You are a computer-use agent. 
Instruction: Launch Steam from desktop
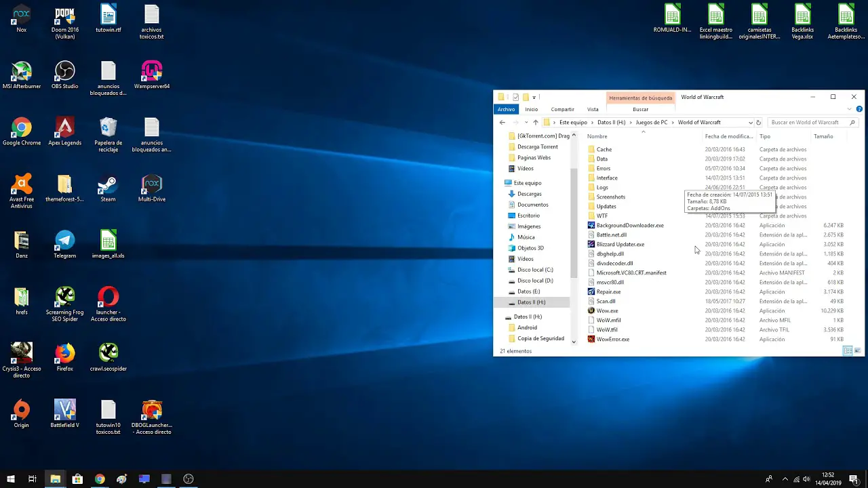pyautogui.click(x=108, y=188)
